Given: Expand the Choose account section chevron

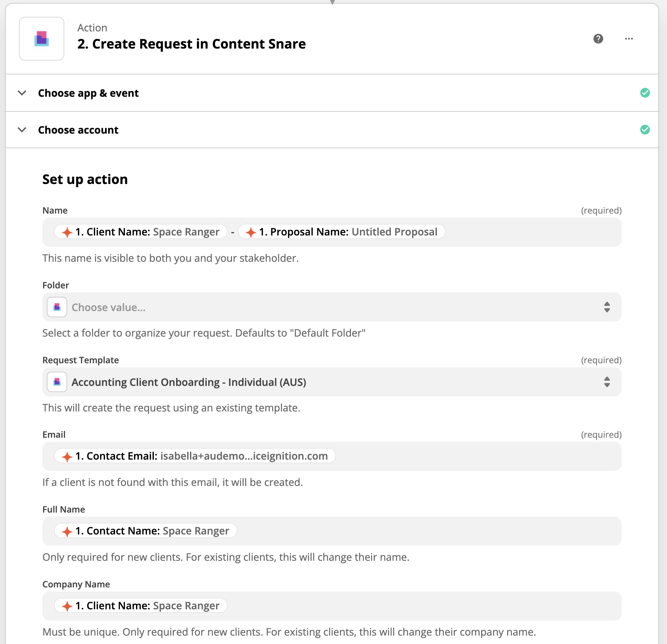Looking at the screenshot, I should tap(22, 130).
